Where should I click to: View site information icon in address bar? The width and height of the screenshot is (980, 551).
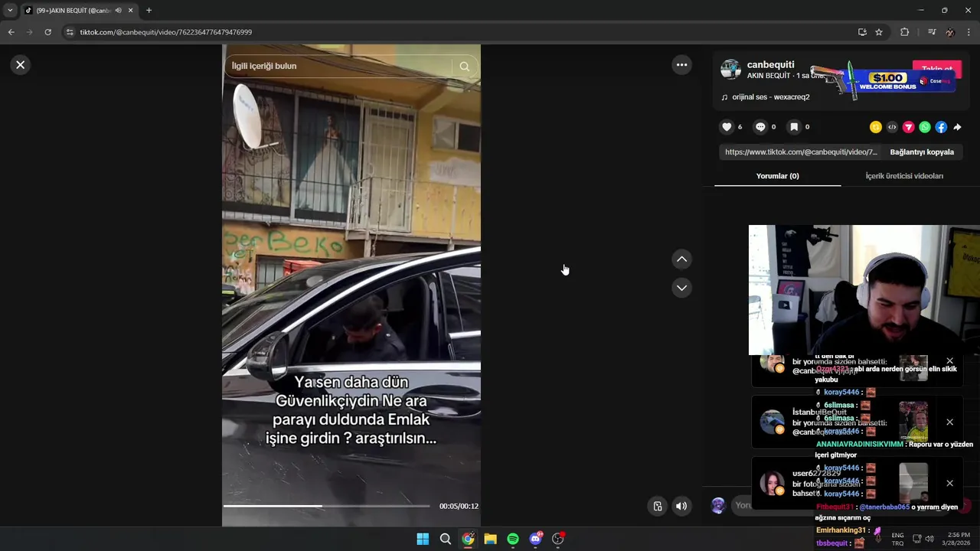pyautogui.click(x=70, y=32)
